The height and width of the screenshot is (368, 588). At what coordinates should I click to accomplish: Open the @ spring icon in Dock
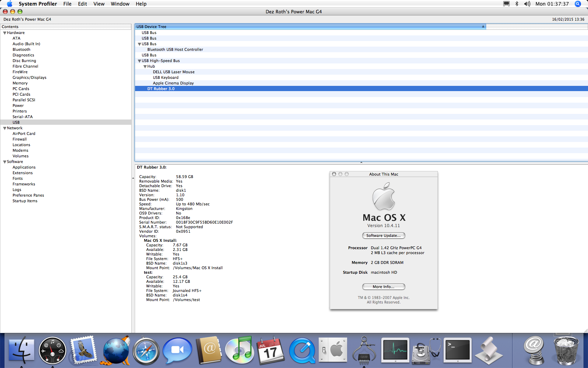534,350
